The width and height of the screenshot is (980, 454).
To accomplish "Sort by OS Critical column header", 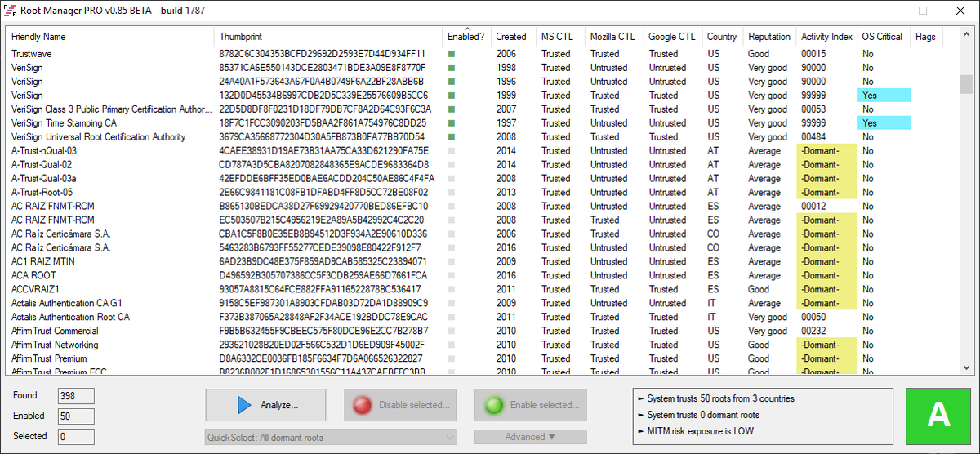I will [884, 37].
